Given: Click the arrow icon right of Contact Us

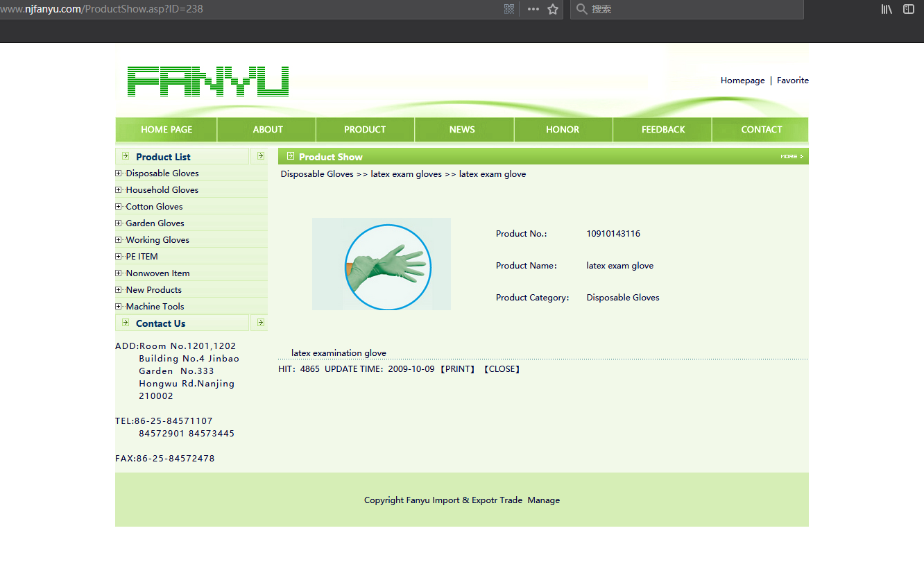Looking at the screenshot, I should pyautogui.click(x=260, y=323).
